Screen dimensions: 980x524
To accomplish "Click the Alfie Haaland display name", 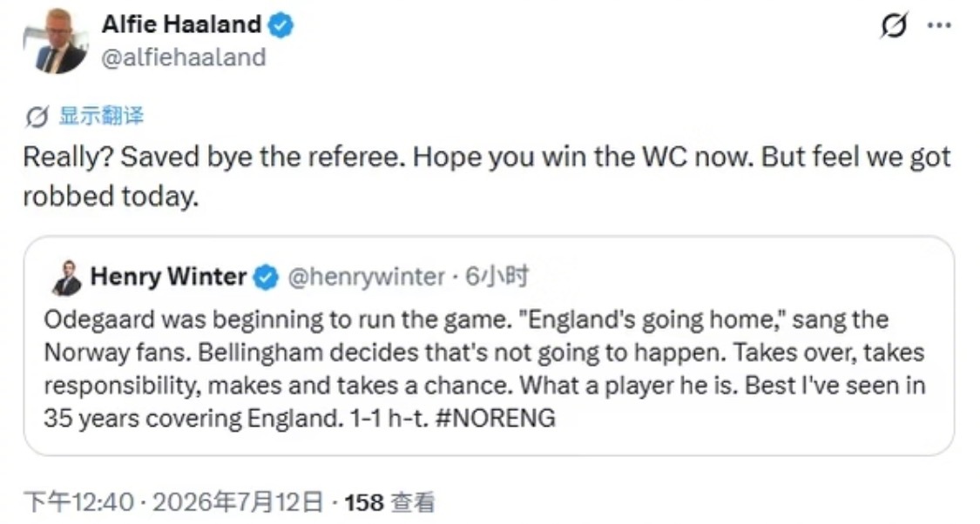I will [x=181, y=24].
